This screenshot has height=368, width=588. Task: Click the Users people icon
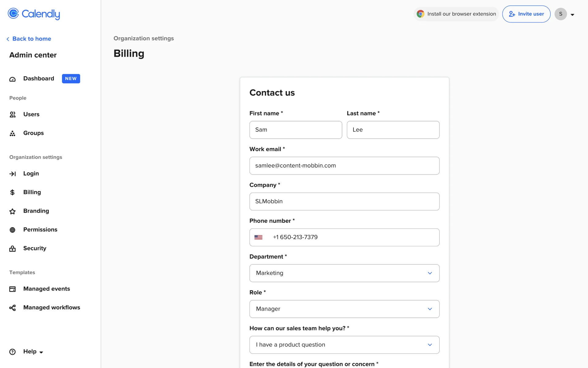12,114
